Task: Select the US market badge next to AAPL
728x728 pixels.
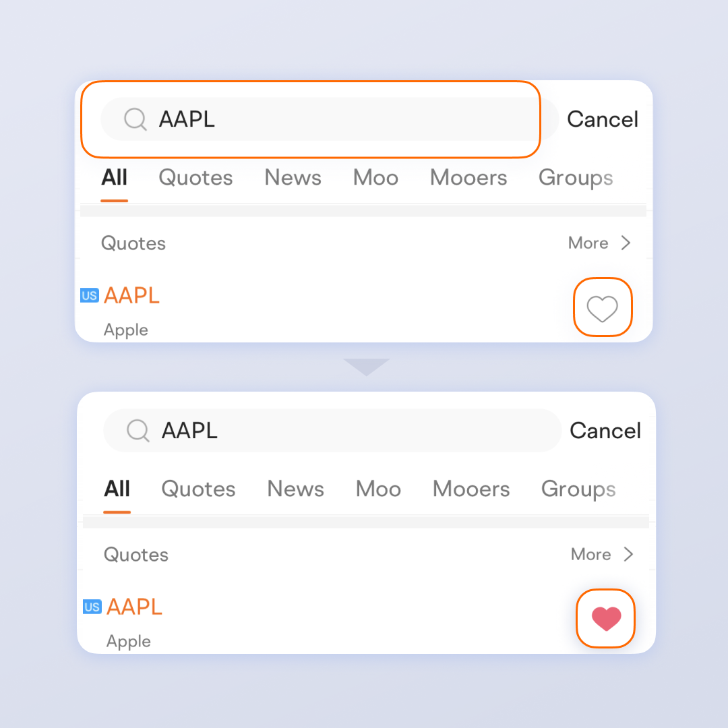Action: coord(89,295)
